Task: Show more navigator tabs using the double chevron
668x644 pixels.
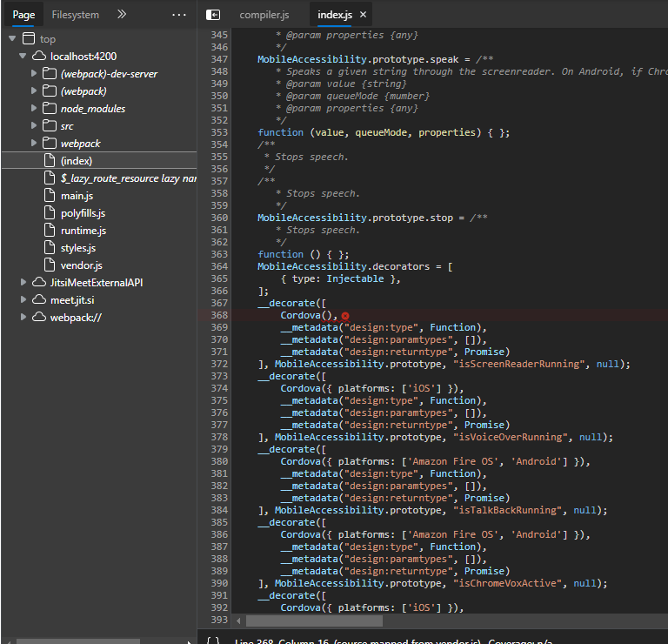Action: (x=122, y=15)
